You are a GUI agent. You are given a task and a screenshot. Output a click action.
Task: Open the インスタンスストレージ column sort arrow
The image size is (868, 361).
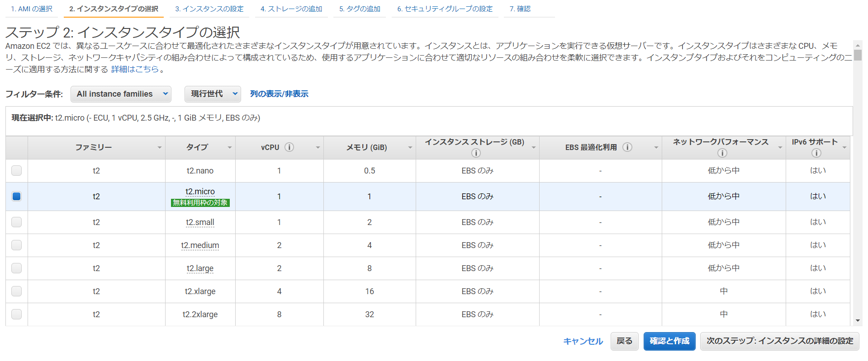coord(534,148)
